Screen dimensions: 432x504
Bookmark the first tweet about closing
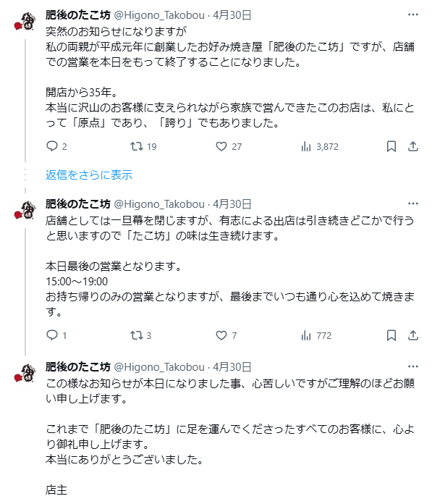[391, 146]
